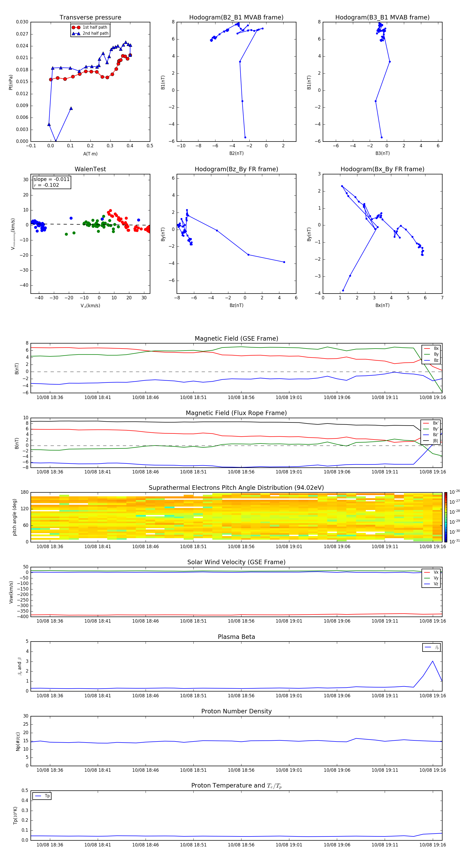Click the '10^-26' colorbar tick label
Image resolution: width=473 pixels, height=868 pixels.
click(x=455, y=492)
